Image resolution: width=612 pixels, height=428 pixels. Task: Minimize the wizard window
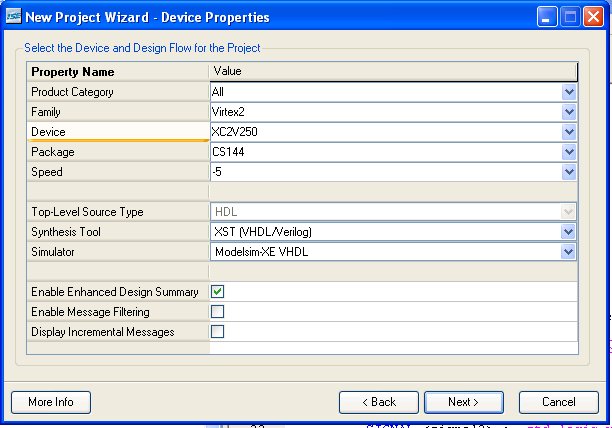click(x=547, y=17)
